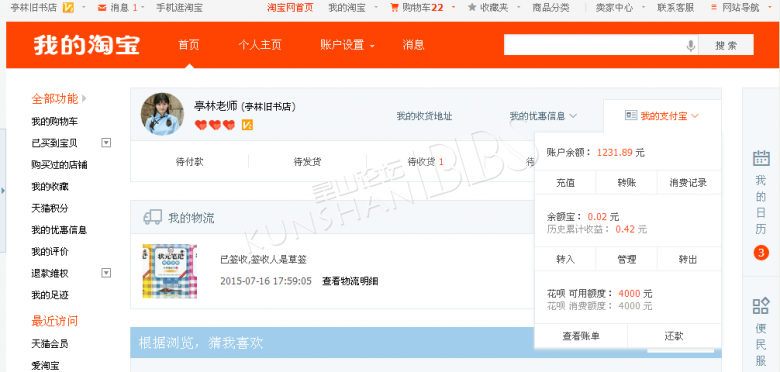This screenshot has width=780, height=372.
Task: Click the 我的日历 calendar icon
Action: [761, 158]
